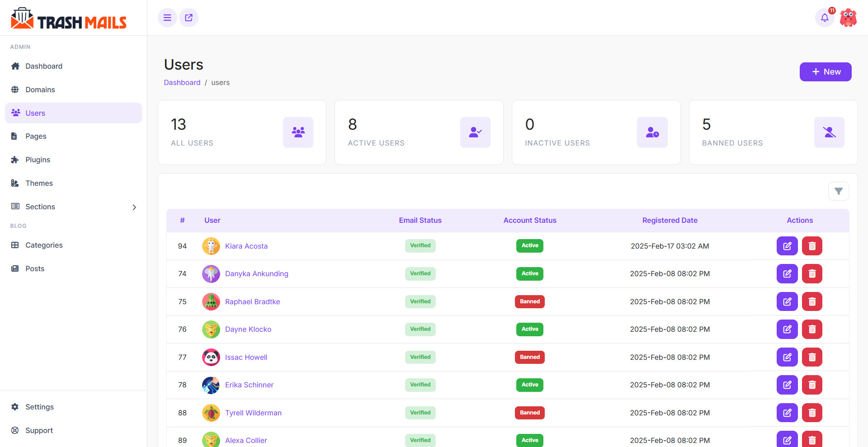This screenshot has height=447, width=868.
Task: Open the filter icon above the users table
Action: click(x=839, y=191)
